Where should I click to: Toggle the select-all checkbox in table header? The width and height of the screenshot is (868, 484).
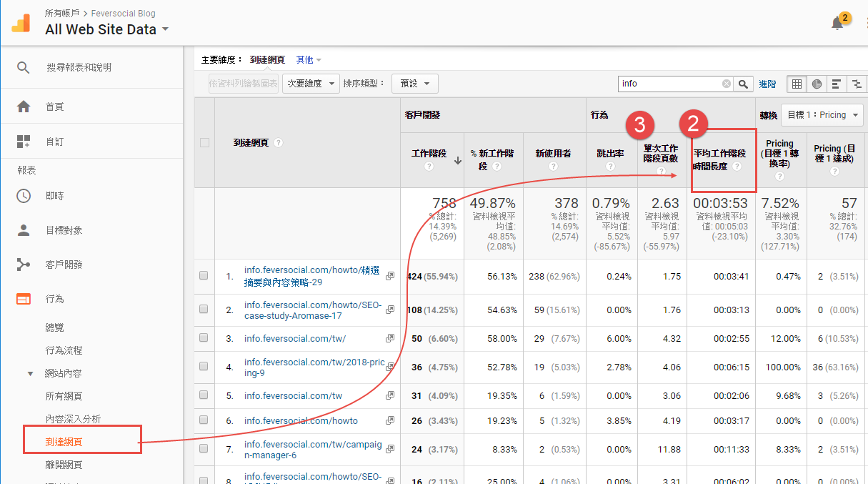(204, 142)
